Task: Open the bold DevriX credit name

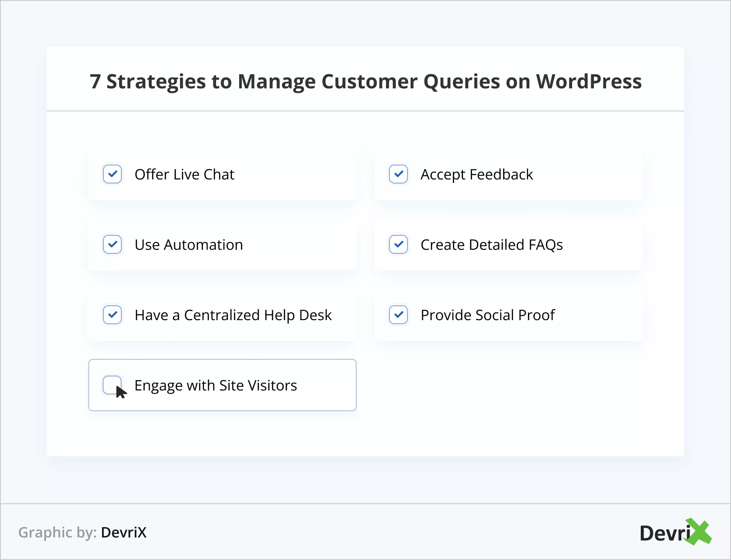Action: [x=124, y=532]
